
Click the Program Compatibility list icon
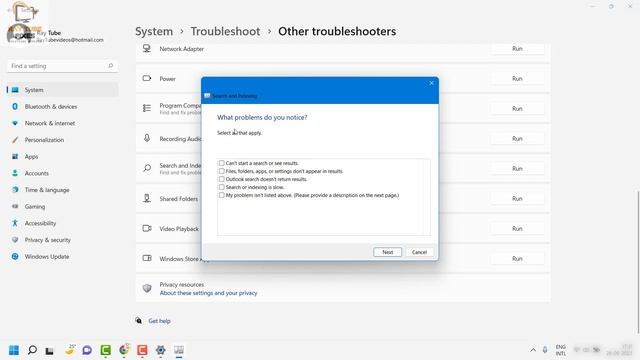point(147,108)
